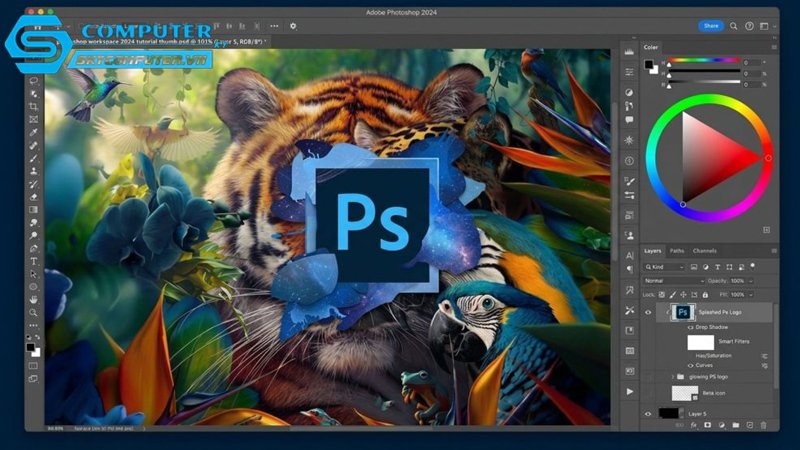This screenshot has height=450, width=800.
Task: Click the blue Share button
Action: pos(711,26)
